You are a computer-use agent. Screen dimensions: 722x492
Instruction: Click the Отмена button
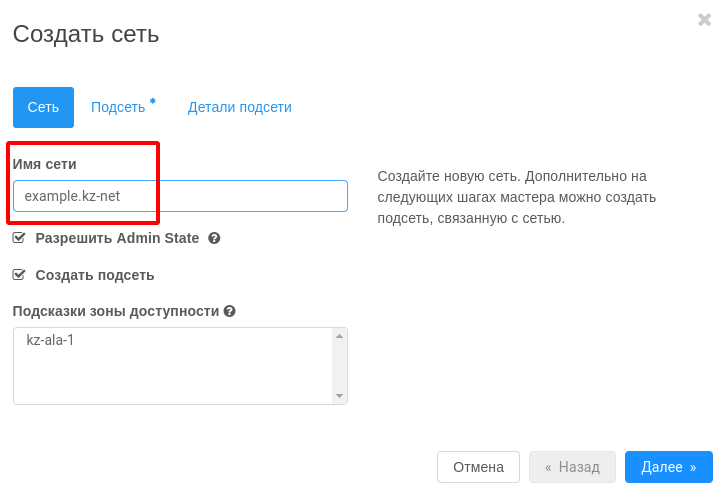[478, 467]
